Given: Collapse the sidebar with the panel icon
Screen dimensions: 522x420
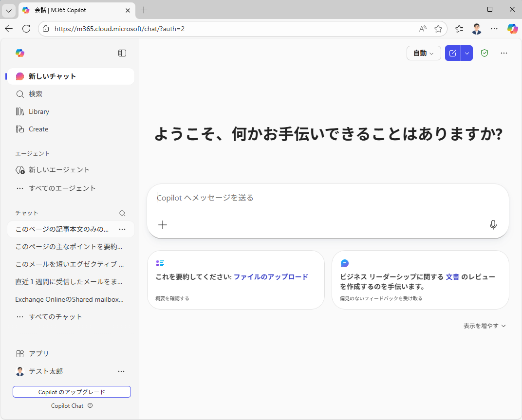Looking at the screenshot, I should coord(122,53).
